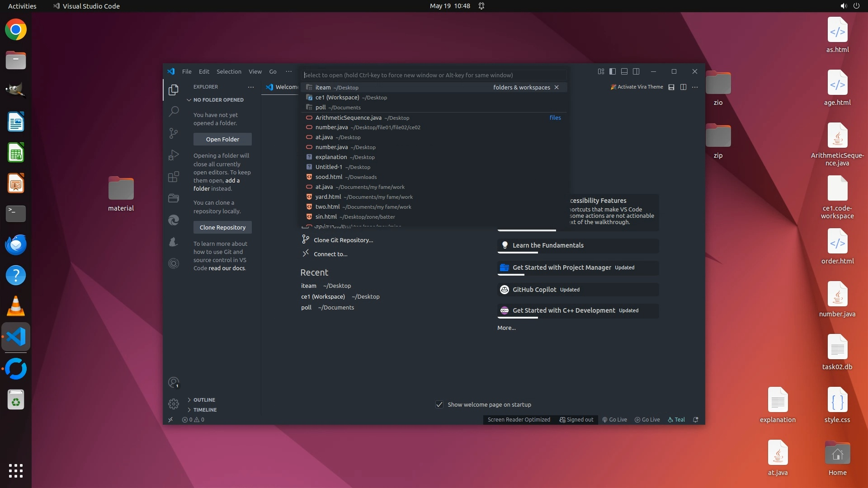Open the Manage gear icon
This screenshot has width=868, height=488.
pos(174,404)
